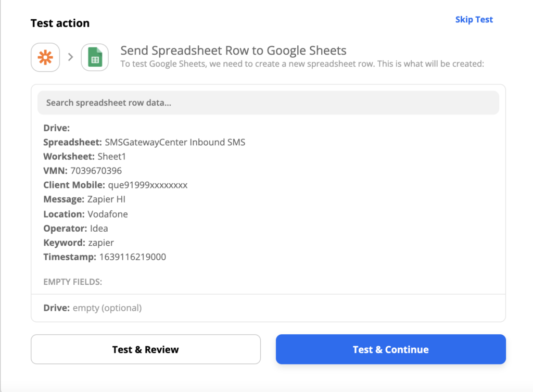The image size is (533, 392).
Task: Click the Skip Test link
Action: pyautogui.click(x=474, y=20)
